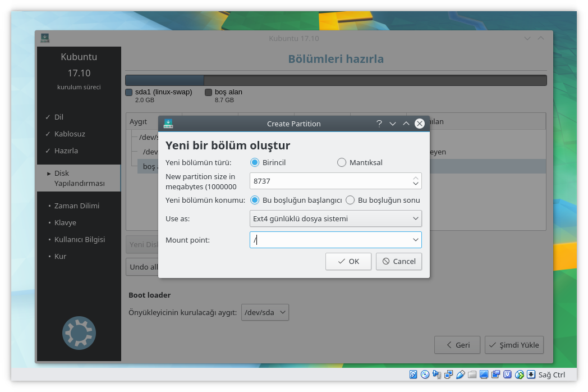Click inside the Mount point text field

pyautogui.click(x=330, y=240)
